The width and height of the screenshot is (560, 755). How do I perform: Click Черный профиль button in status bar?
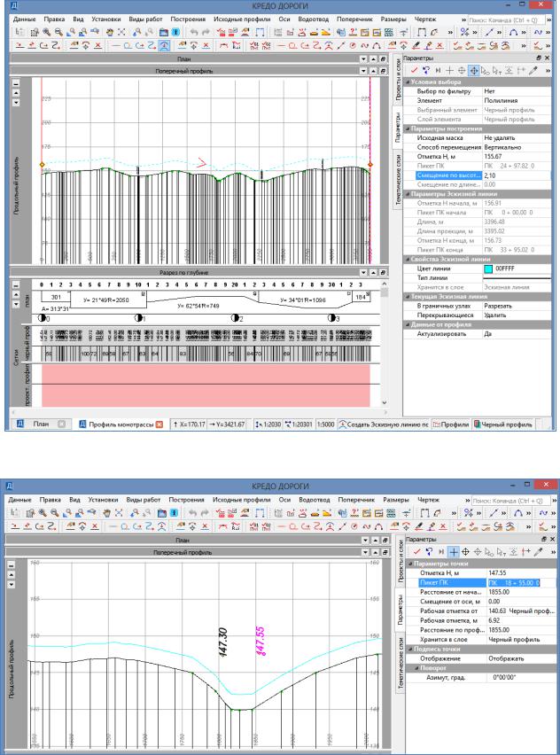(x=503, y=424)
